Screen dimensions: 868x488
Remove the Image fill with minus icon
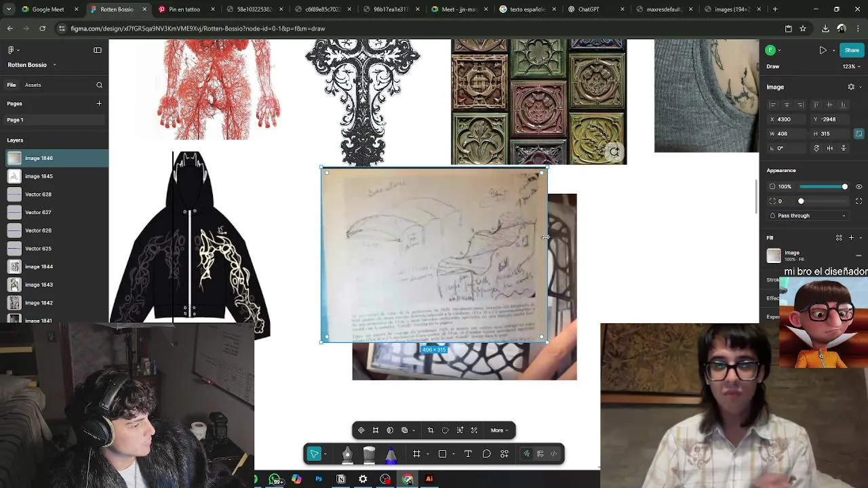point(859,256)
